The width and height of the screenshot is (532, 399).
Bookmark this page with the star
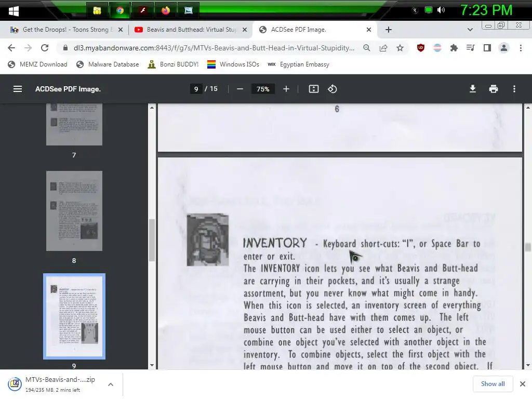click(400, 48)
